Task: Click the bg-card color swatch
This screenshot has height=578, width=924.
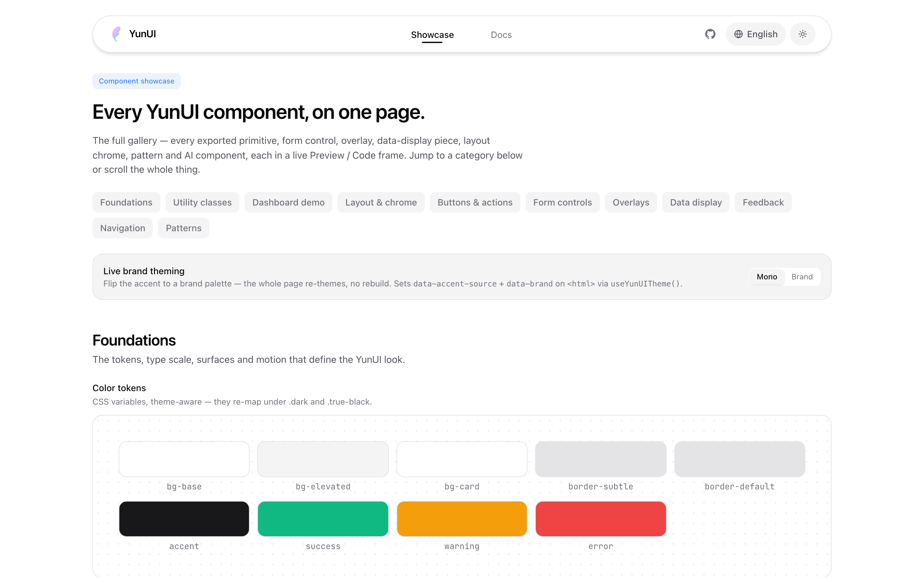Action: 462,459
